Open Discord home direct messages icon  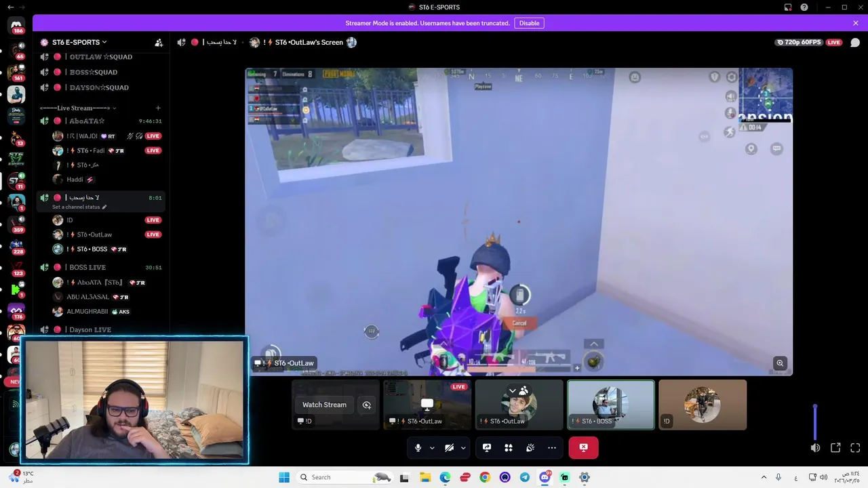(x=16, y=26)
